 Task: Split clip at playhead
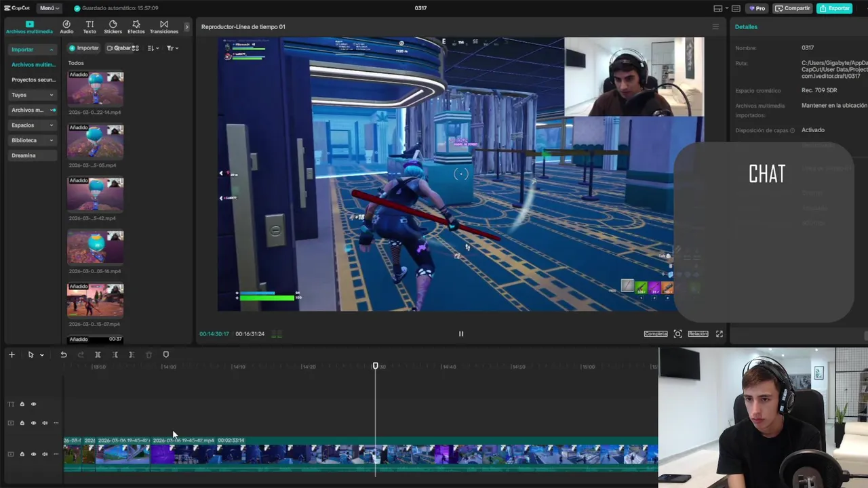point(98,354)
